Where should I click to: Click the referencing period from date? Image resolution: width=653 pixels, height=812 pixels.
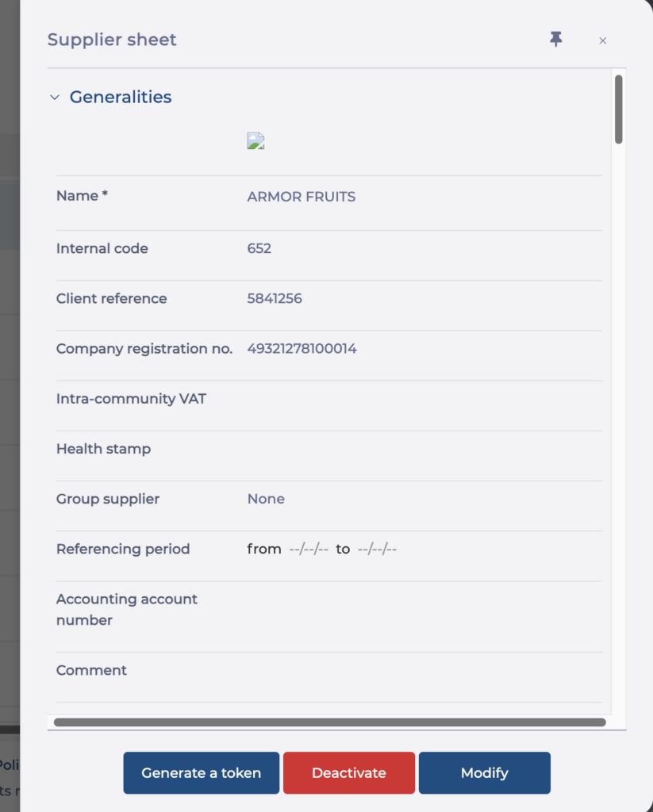(x=309, y=549)
